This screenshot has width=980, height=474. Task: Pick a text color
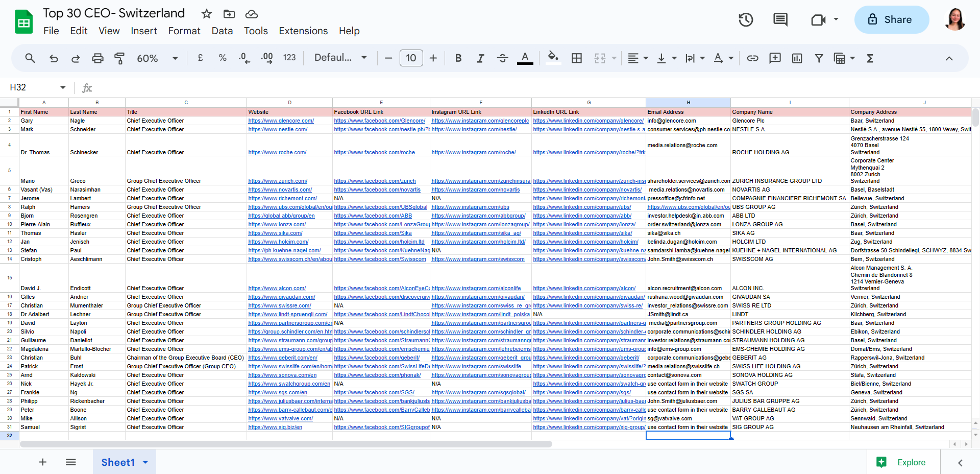525,58
